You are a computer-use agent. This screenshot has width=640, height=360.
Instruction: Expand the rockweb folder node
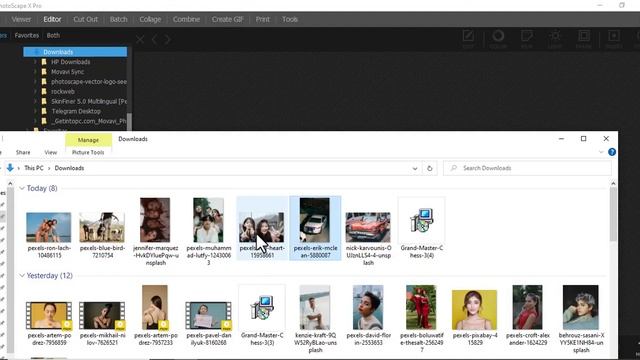point(35,91)
